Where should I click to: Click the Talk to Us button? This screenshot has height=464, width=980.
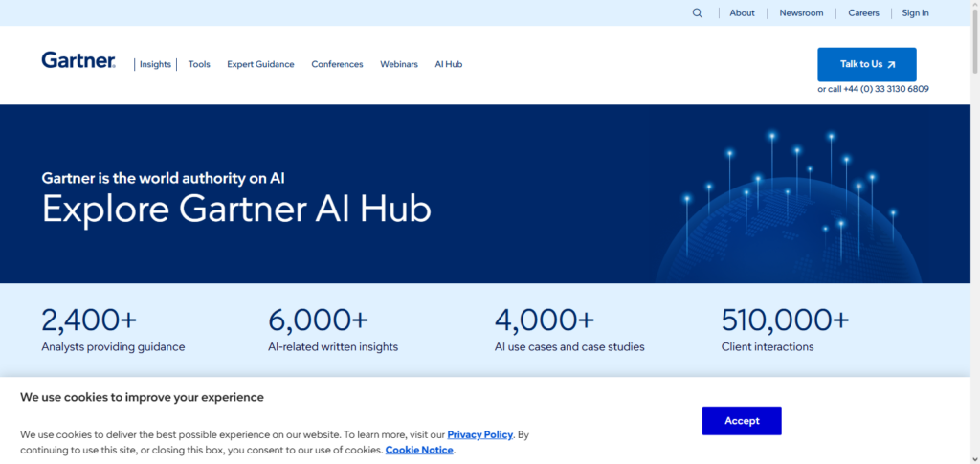tap(867, 64)
